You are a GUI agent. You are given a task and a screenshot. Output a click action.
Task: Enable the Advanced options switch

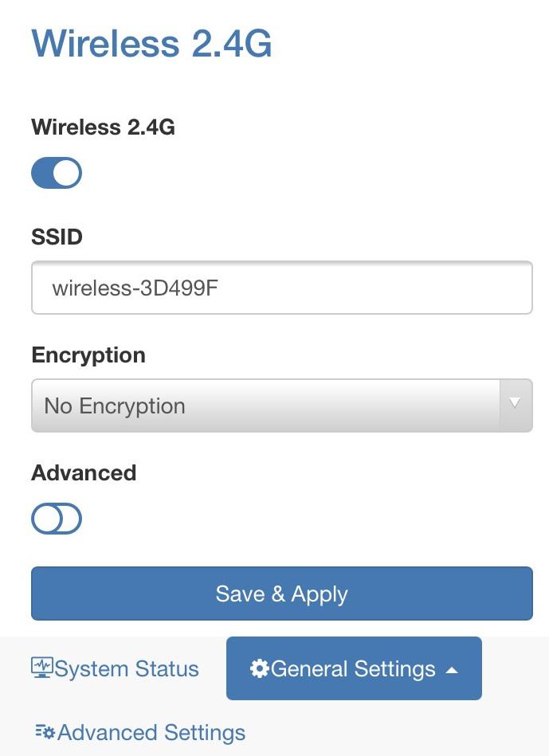point(57,519)
